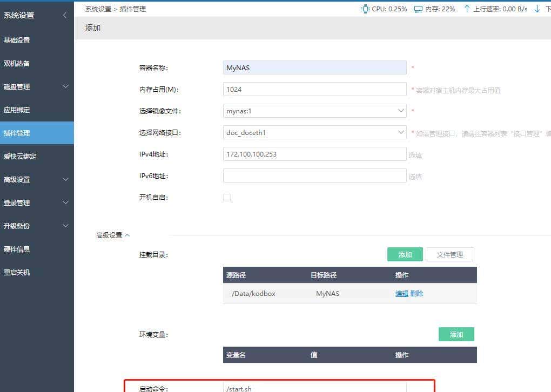Collapse the left sidebar with the chevron
This screenshot has width=551, height=392.
65,15
